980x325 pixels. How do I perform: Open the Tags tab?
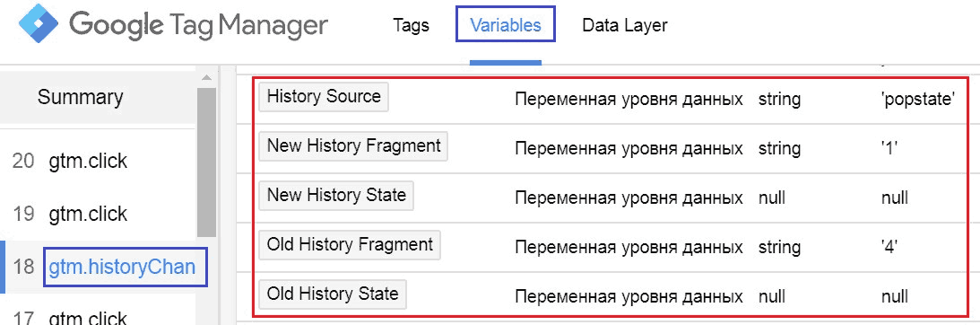pos(411,26)
